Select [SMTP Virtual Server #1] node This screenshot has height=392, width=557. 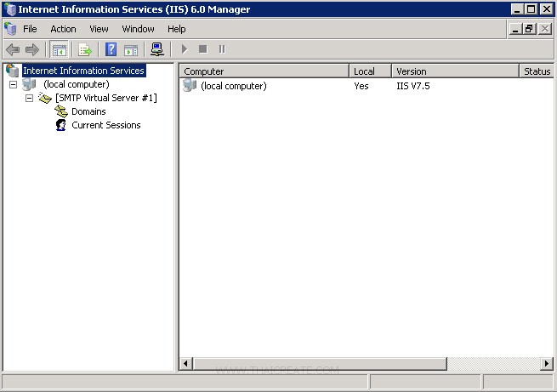pos(106,98)
